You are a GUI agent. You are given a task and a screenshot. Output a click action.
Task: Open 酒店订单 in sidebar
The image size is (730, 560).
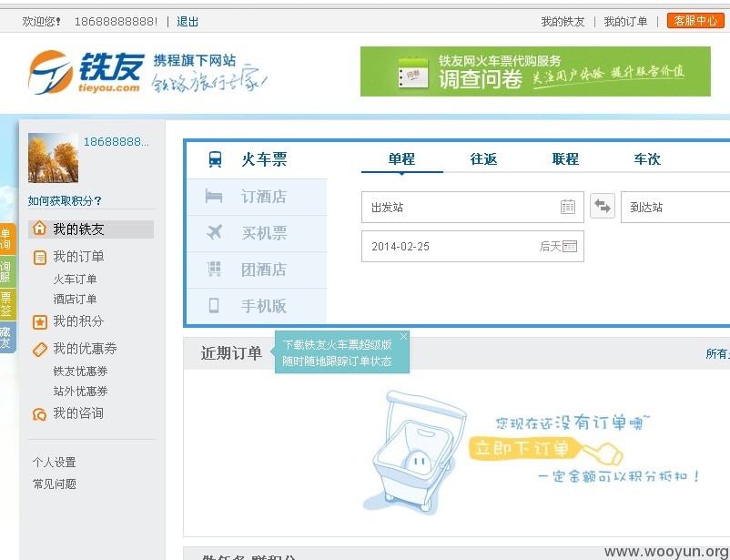pos(75,299)
